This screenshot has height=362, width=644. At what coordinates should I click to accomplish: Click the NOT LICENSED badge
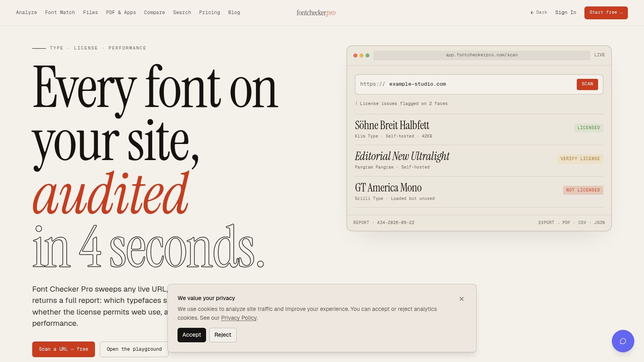click(583, 190)
